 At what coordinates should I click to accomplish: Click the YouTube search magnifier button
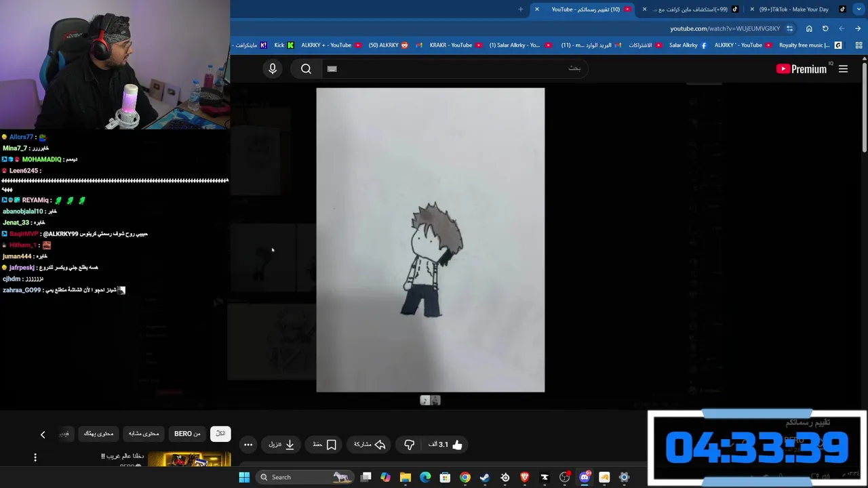pos(306,68)
